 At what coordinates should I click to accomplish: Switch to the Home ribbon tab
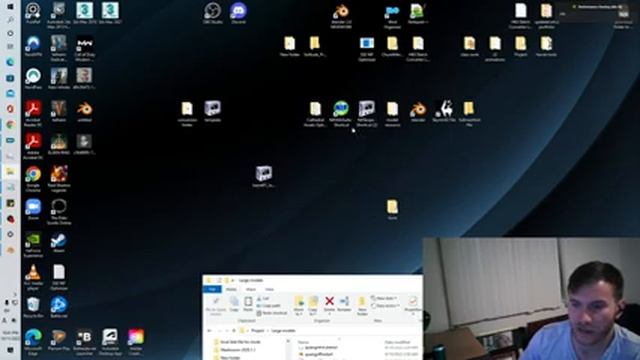point(231,289)
